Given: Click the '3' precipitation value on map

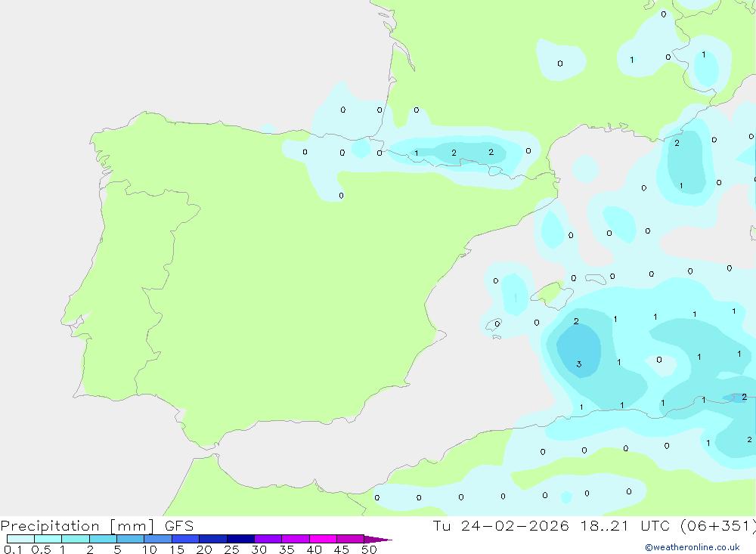Looking at the screenshot, I should (578, 364).
